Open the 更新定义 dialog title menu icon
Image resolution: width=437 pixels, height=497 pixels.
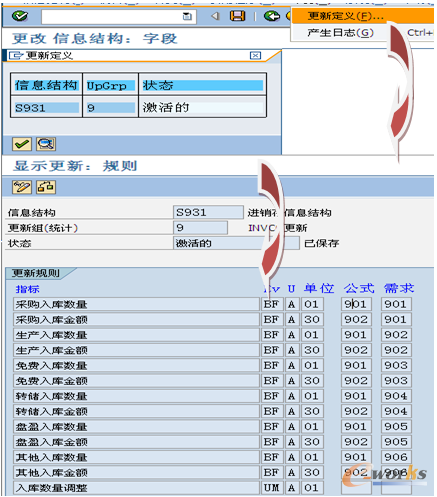click(15, 55)
